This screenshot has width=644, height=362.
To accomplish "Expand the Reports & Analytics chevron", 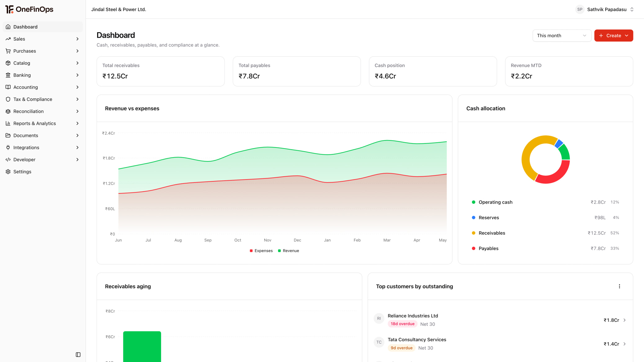I will point(78,124).
